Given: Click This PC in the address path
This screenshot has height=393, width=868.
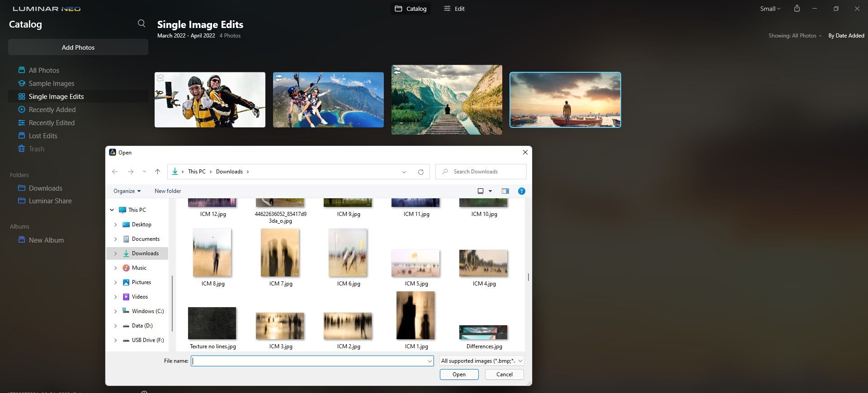Looking at the screenshot, I should click(x=197, y=172).
